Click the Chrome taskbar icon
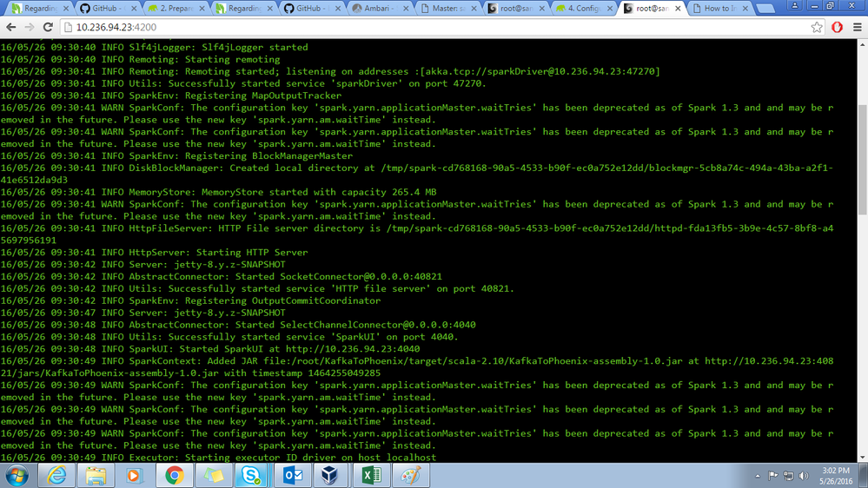 coord(175,475)
